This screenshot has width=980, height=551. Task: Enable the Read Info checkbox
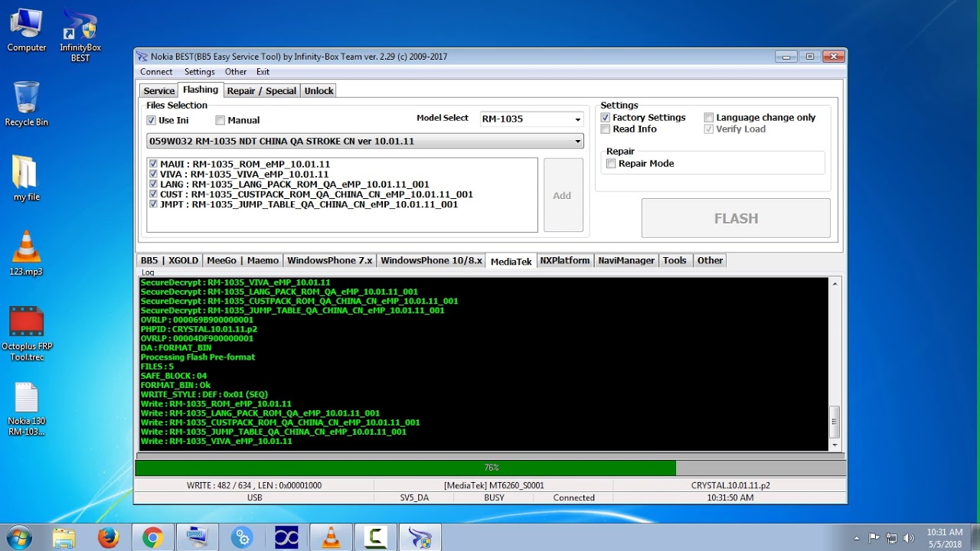pos(605,129)
